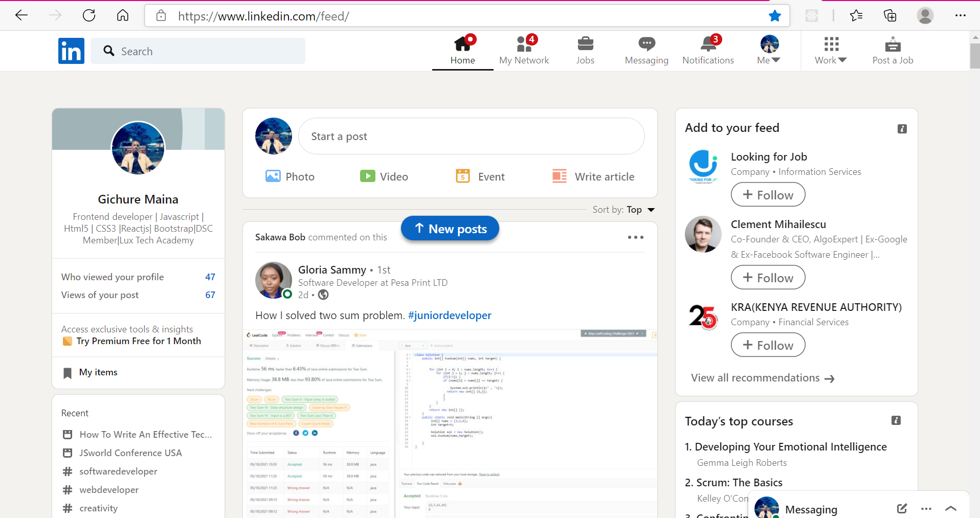Open the Post a Job menu item
This screenshot has height=518, width=980.
click(x=893, y=51)
